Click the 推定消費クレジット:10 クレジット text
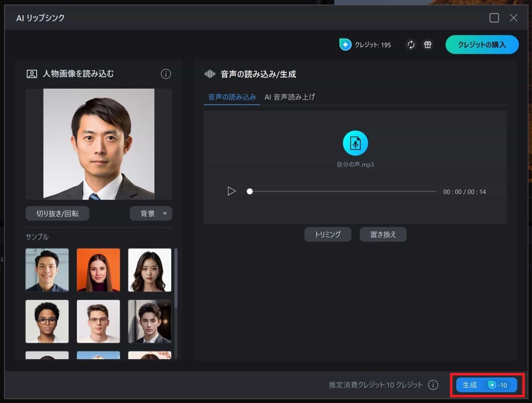Viewport: 532px width, 403px height. coord(376,385)
